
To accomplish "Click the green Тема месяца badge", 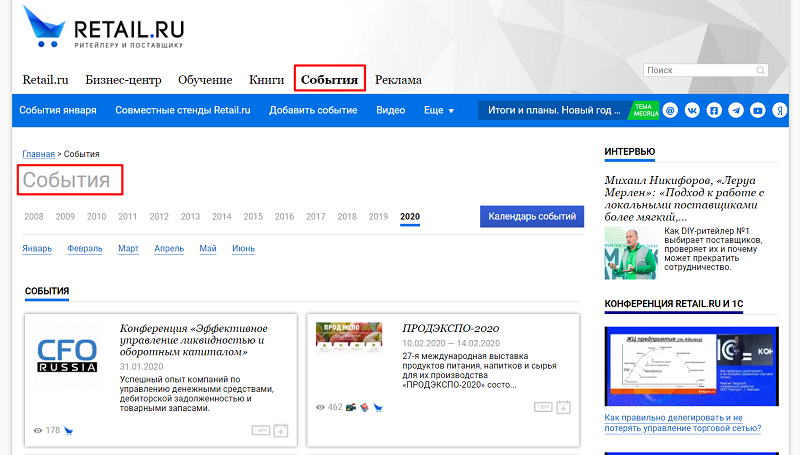I will tap(645, 110).
